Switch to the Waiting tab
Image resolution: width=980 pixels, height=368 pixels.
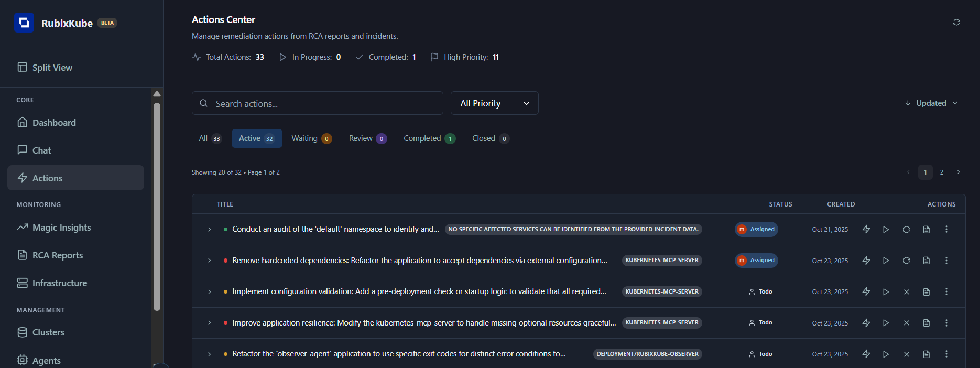[312, 138]
